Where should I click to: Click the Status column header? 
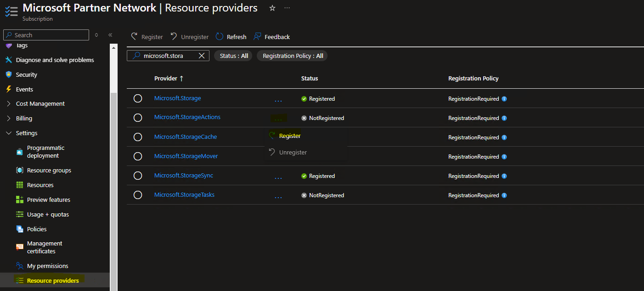point(310,79)
